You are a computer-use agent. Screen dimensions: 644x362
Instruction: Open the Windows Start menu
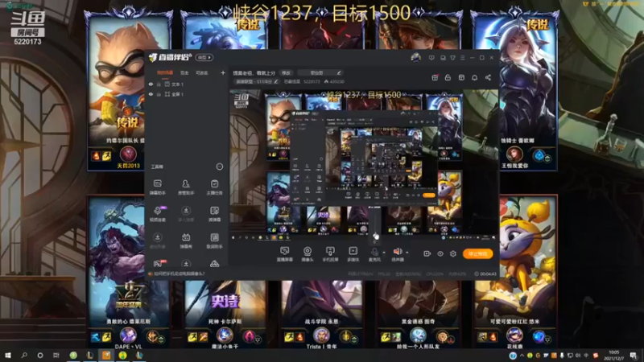click(8, 355)
